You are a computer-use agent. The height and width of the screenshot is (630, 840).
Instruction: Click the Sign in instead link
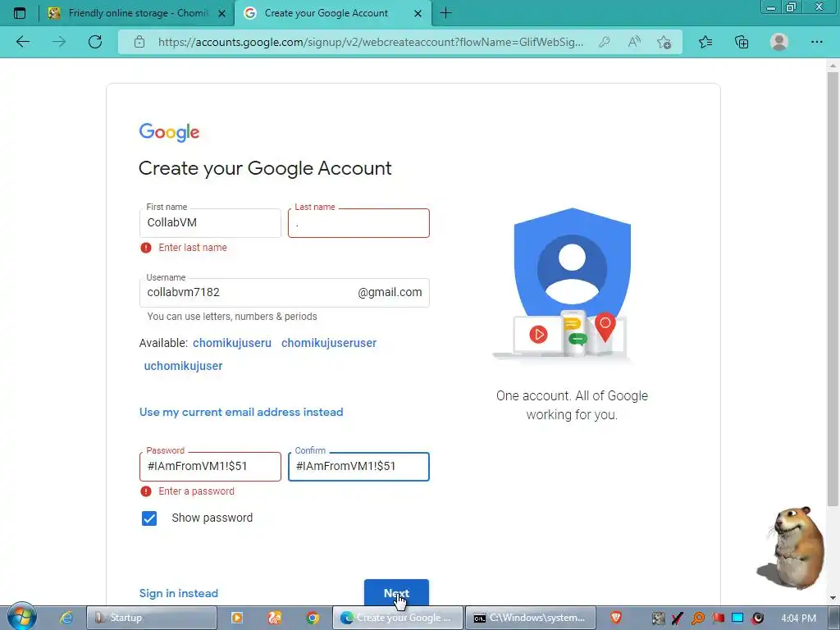pos(178,593)
